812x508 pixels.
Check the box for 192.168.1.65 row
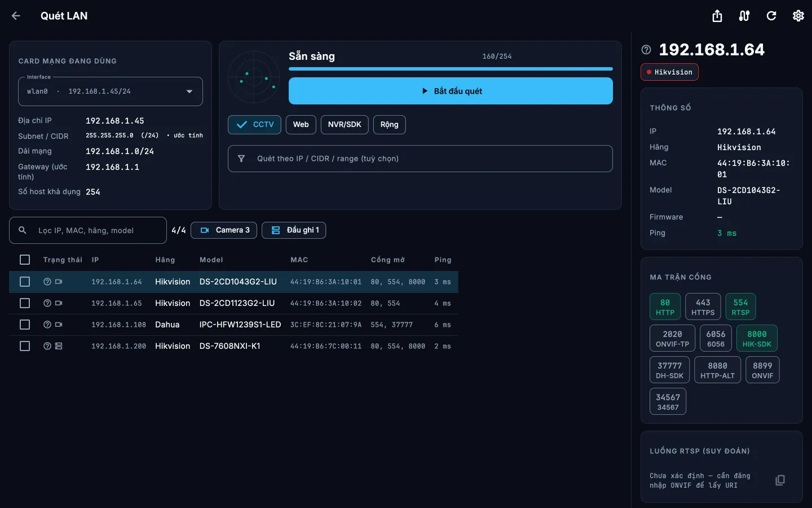point(25,303)
